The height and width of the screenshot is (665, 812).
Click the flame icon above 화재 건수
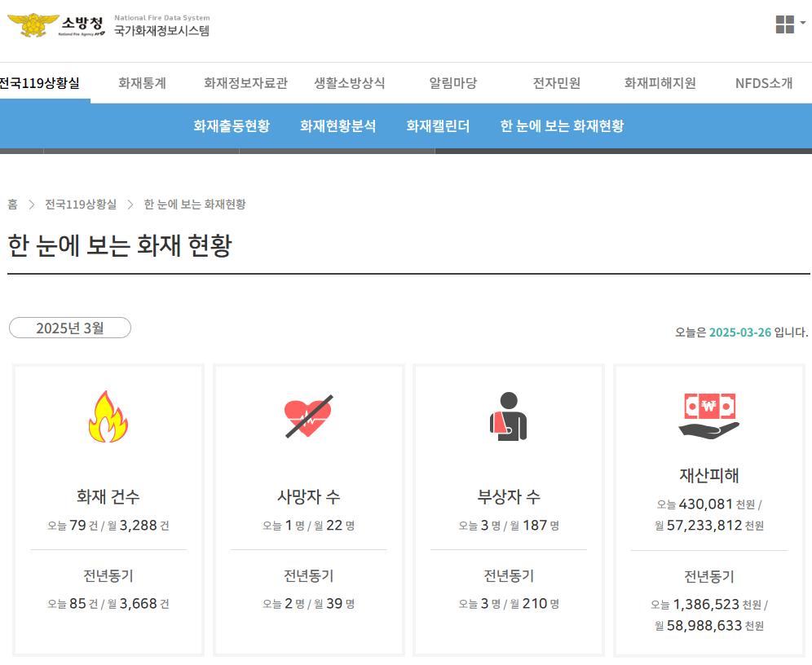pyautogui.click(x=108, y=417)
